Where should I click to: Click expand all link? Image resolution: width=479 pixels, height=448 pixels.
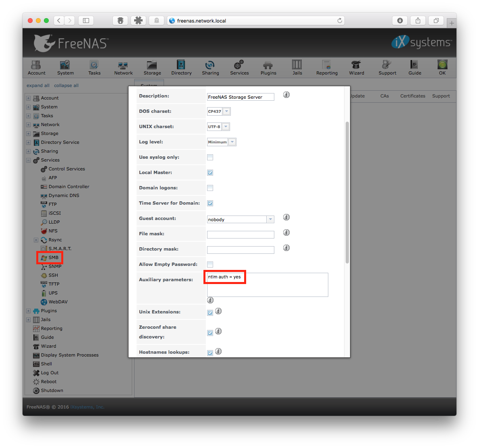pyautogui.click(x=38, y=85)
